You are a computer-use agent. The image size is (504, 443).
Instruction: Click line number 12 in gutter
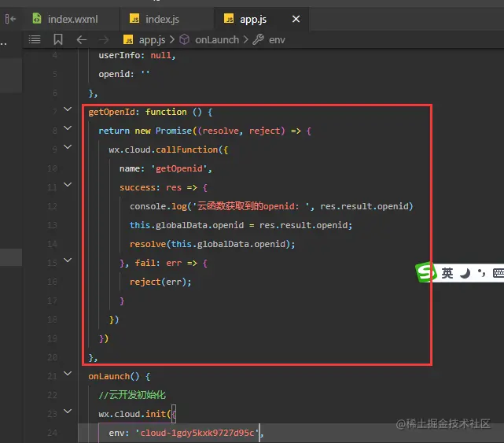[x=53, y=206]
